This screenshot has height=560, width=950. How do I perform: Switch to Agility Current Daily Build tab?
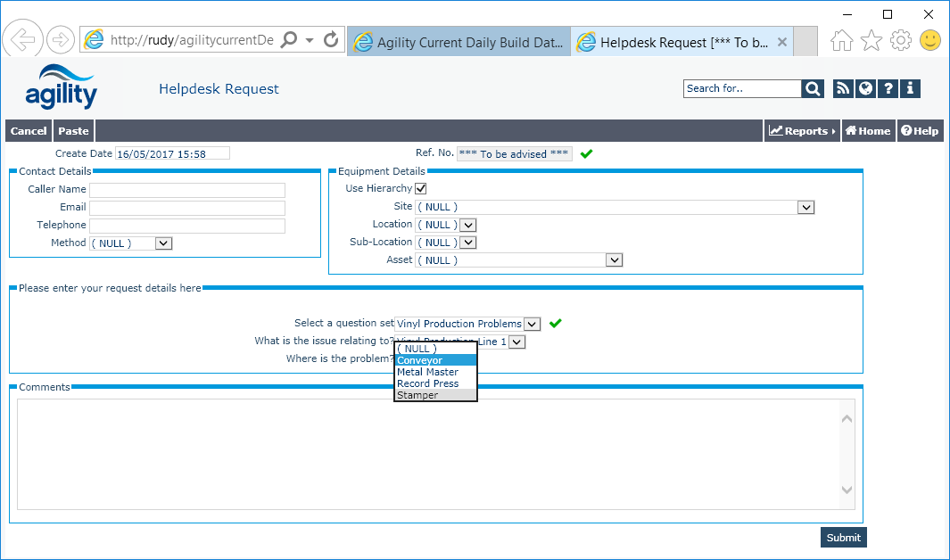458,42
